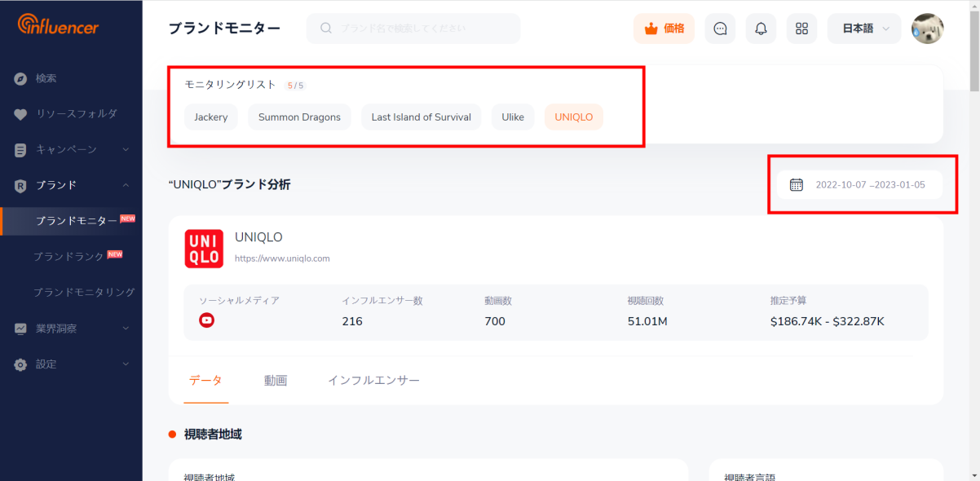This screenshot has width=980, height=481.
Task: Click the ブランドモニター page title
Action: [x=224, y=29]
